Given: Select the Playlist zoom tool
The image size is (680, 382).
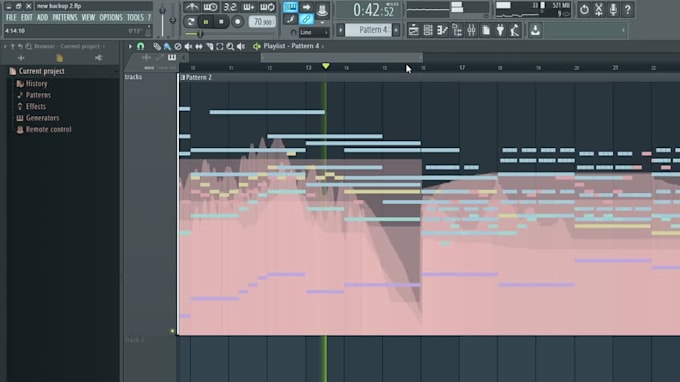Looking at the screenshot, I should click(230, 46).
